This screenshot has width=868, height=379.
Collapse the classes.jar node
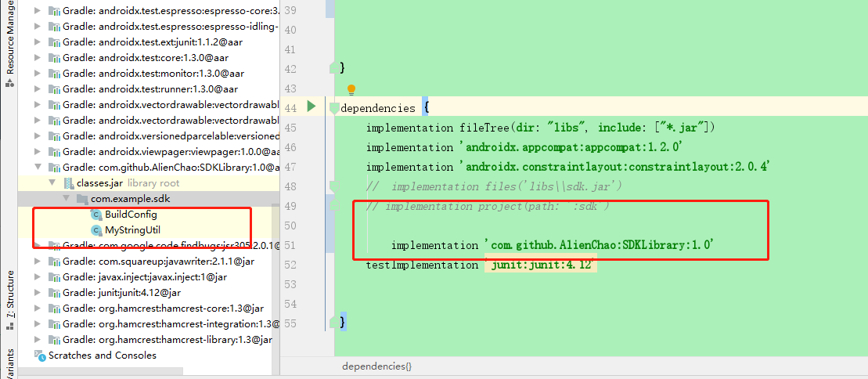click(52, 183)
